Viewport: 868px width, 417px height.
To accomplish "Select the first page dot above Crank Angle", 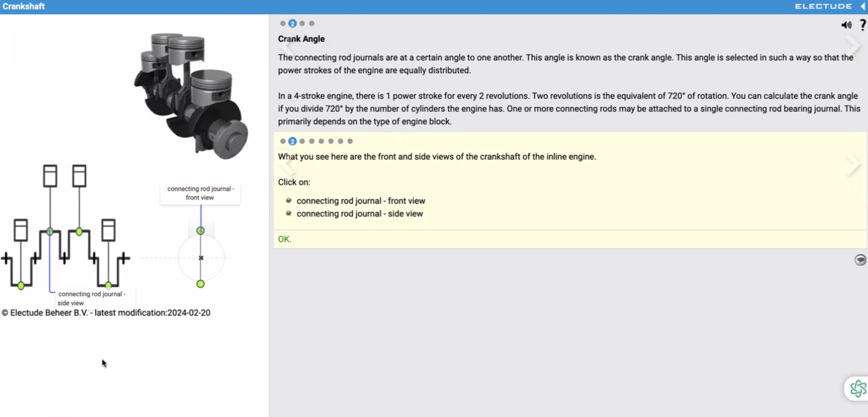I will coord(283,24).
